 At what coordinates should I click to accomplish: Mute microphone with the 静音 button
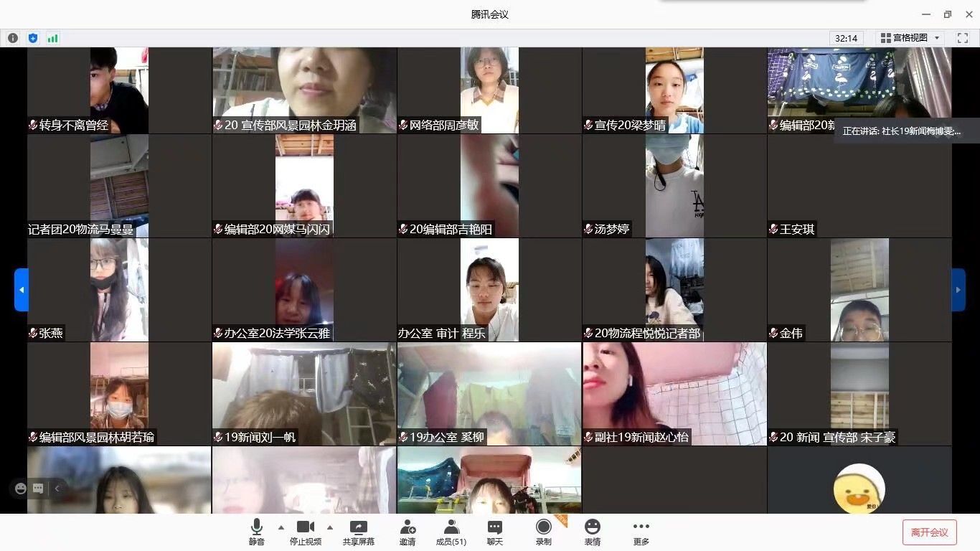click(x=257, y=532)
